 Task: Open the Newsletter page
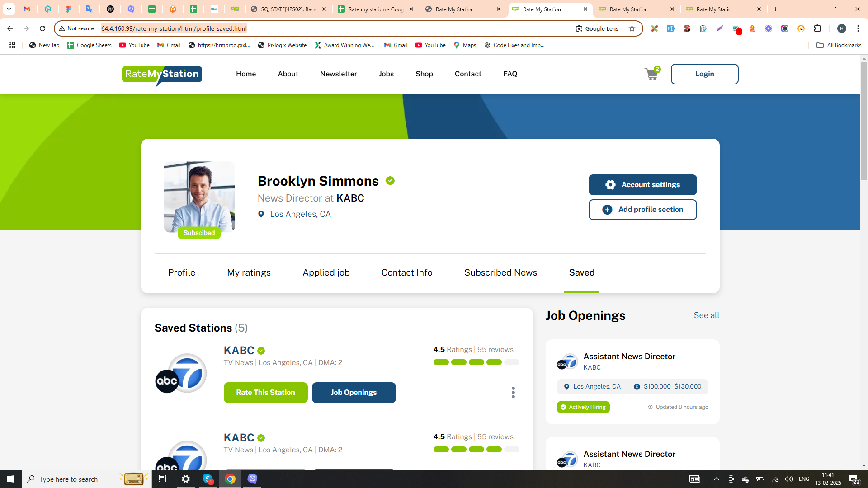click(x=339, y=74)
